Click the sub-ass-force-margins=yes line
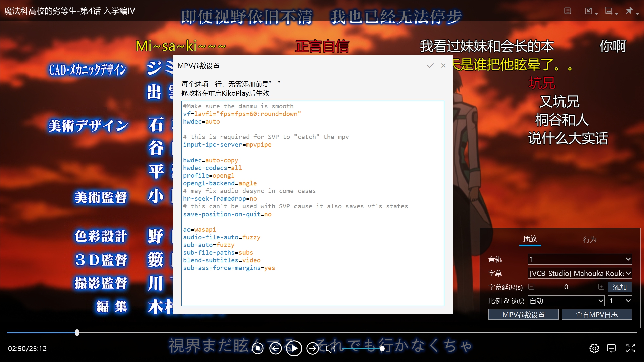This screenshot has height=362, width=644. coord(229,268)
